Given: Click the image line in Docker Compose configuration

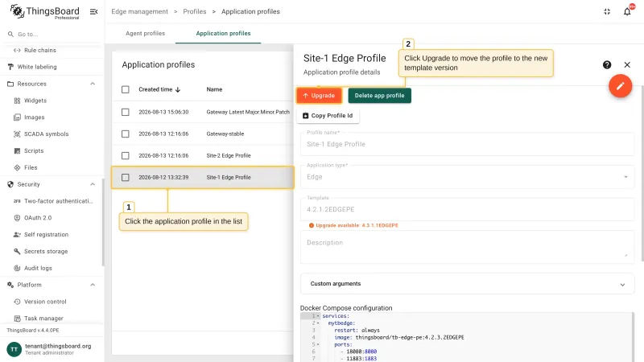Looking at the screenshot, I should tap(398, 337).
